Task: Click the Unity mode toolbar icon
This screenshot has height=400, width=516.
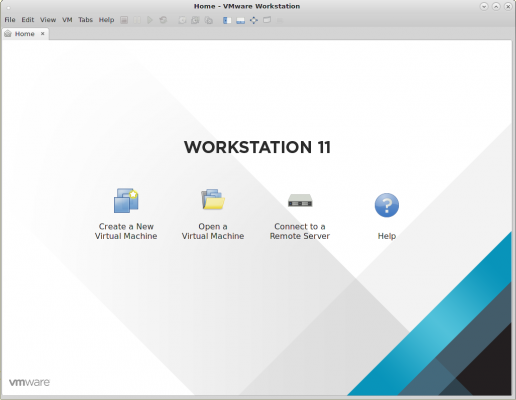Action: (267, 20)
